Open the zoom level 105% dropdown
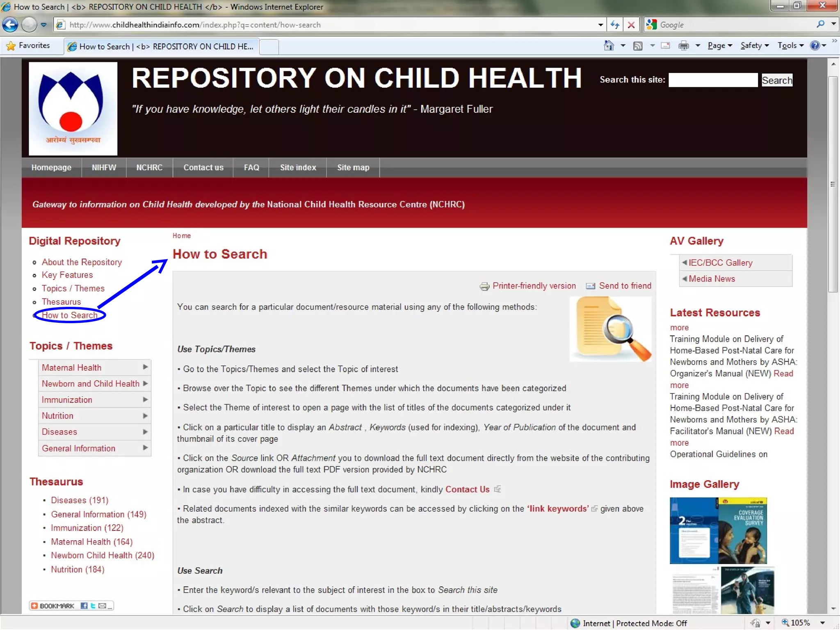 822,623
